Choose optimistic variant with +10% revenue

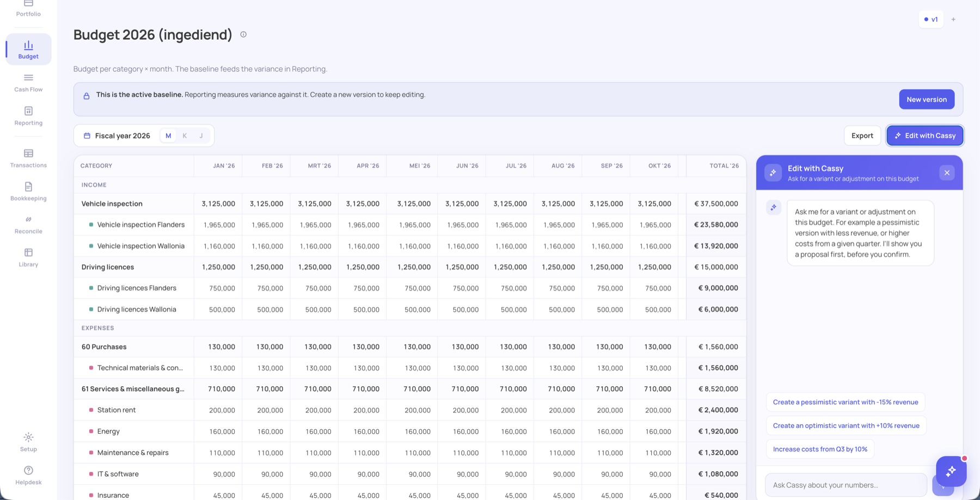(x=846, y=425)
